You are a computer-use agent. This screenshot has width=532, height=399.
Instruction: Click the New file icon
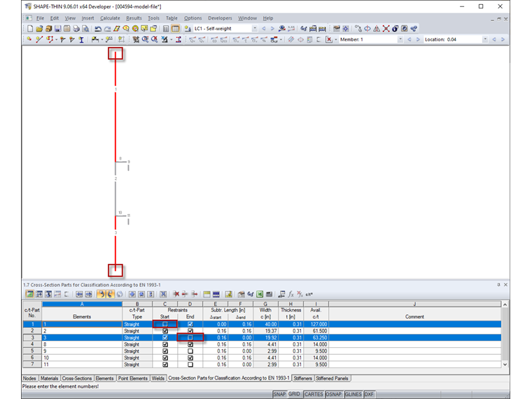click(x=30, y=29)
